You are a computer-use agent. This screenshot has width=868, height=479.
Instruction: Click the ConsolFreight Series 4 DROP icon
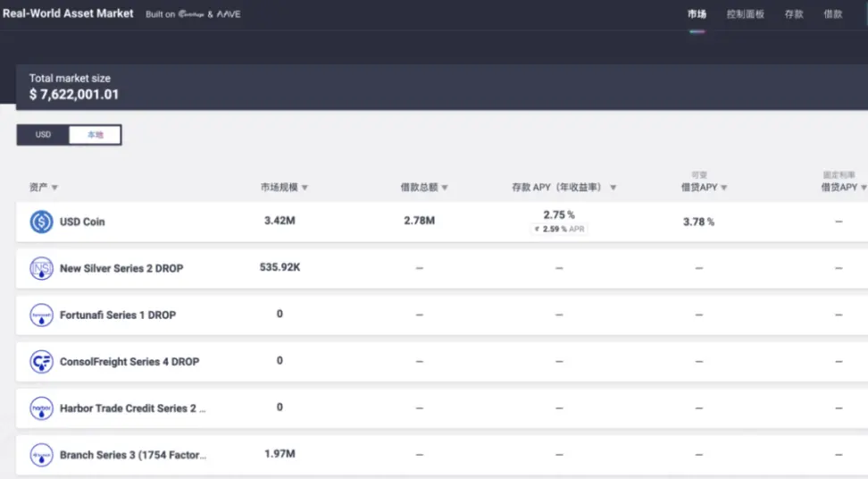[x=41, y=362]
